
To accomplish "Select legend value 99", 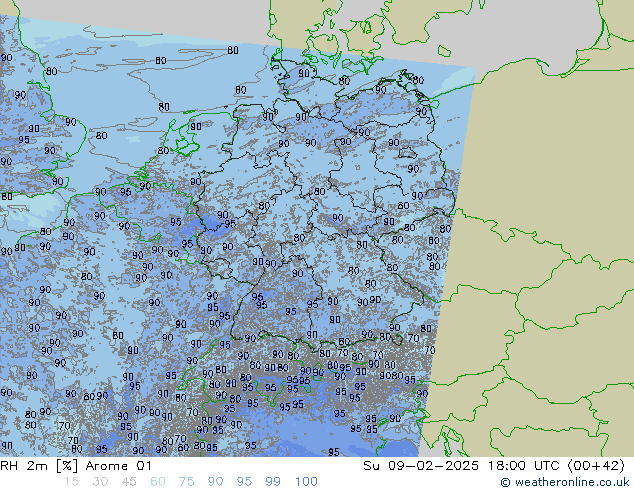I will click(x=273, y=482).
